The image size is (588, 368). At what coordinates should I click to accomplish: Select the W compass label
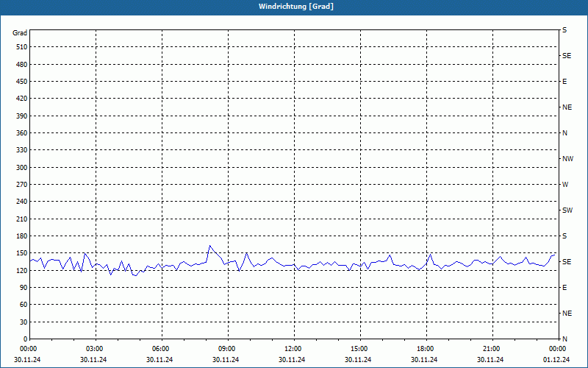(565, 185)
